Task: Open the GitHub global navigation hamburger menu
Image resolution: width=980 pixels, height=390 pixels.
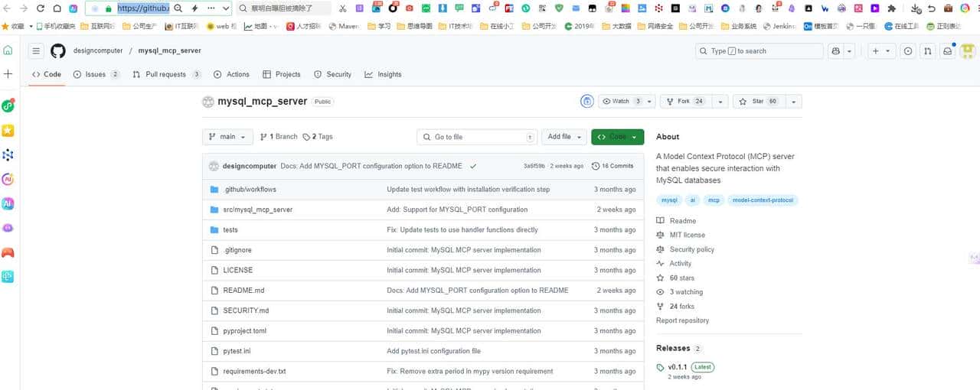Action: click(x=36, y=51)
